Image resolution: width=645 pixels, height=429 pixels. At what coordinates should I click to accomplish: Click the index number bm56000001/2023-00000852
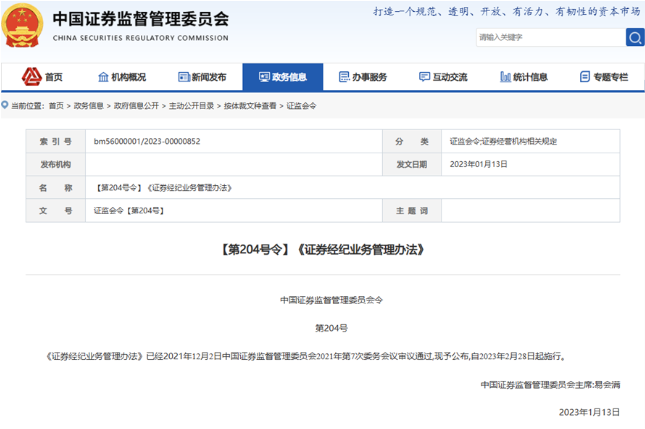[x=147, y=141]
